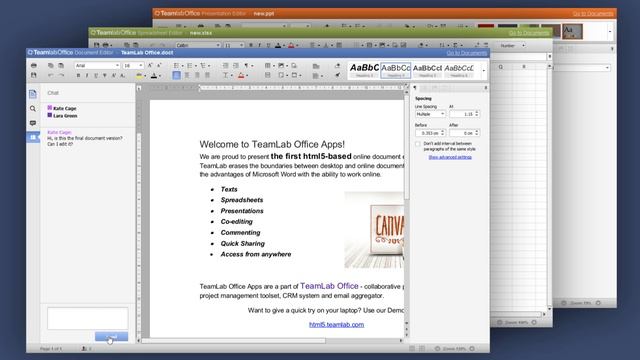
Task: Open the html5.teamlab.com link in document
Action: tap(336, 324)
